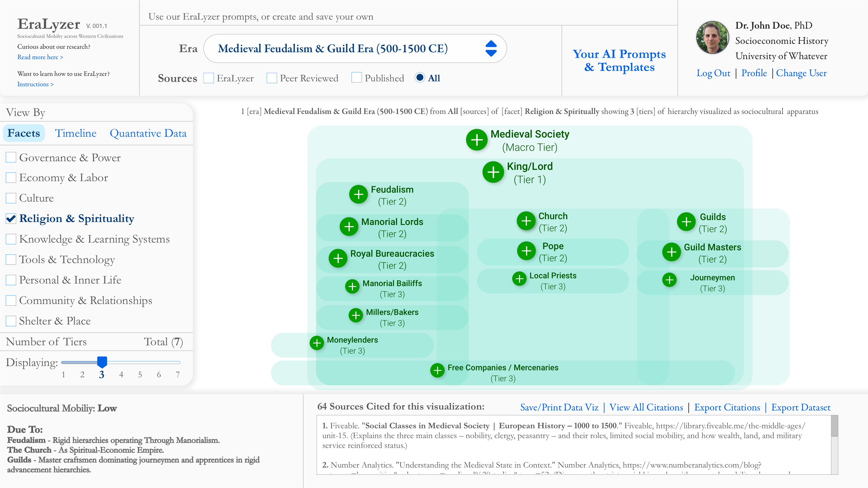
Task: Enable the Governance & Power facet checkbox
Action: coord(11,157)
